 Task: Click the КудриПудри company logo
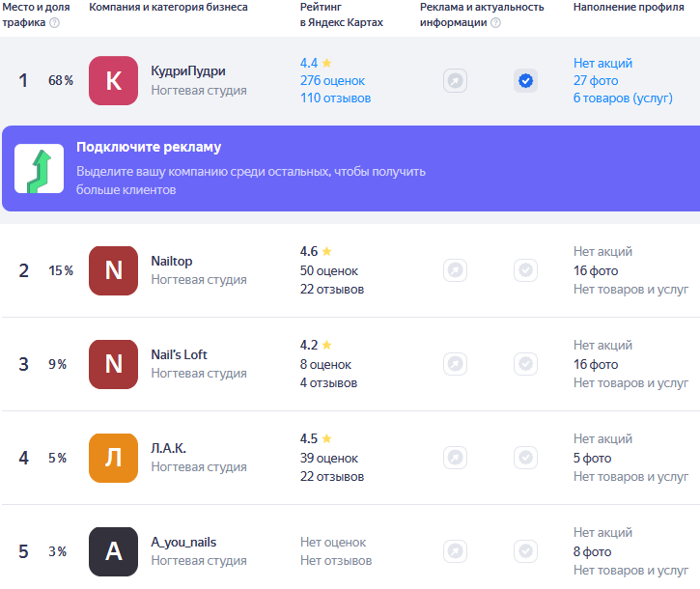tap(113, 81)
